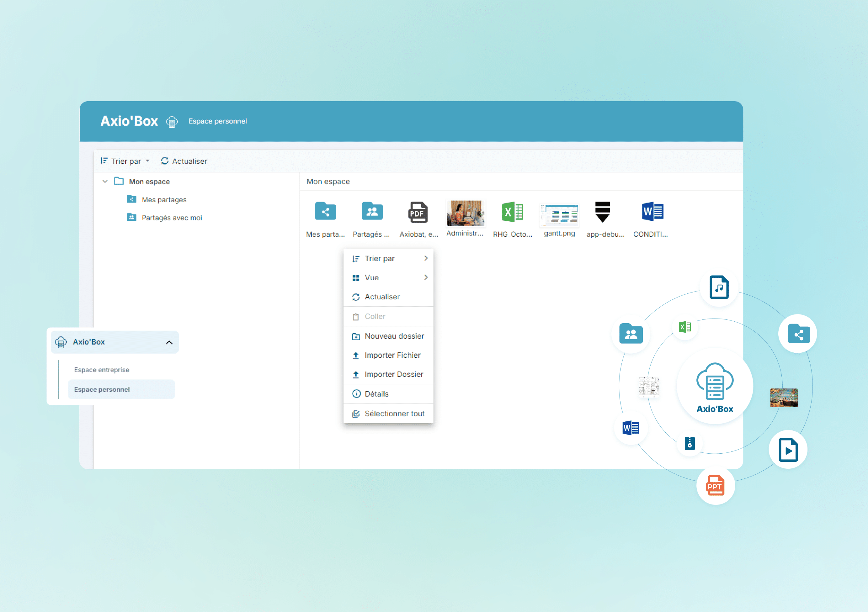Image resolution: width=868 pixels, height=612 pixels.
Task: Click Espace personnel in the blue header
Action: pos(218,121)
